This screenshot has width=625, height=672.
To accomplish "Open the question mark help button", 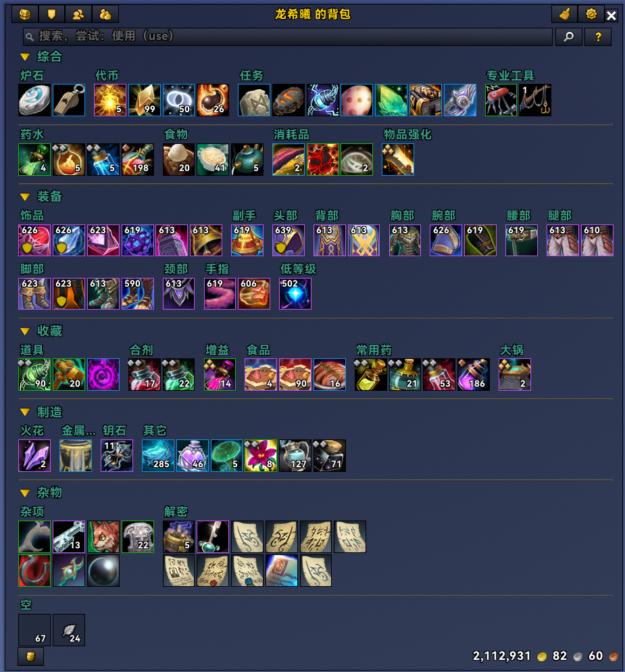I will (x=598, y=37).
